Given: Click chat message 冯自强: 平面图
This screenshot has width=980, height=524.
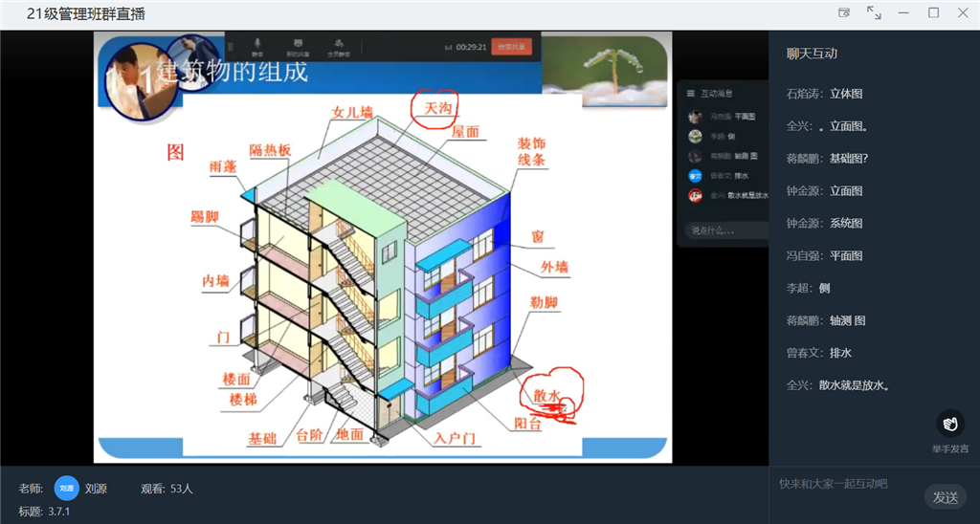Looking at the screenshot, I should point(824,256).
